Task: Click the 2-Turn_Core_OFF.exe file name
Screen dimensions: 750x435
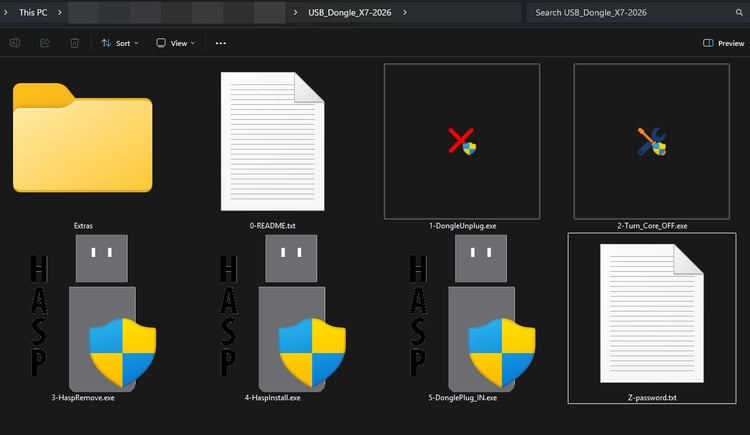Action: click(652, 226)
